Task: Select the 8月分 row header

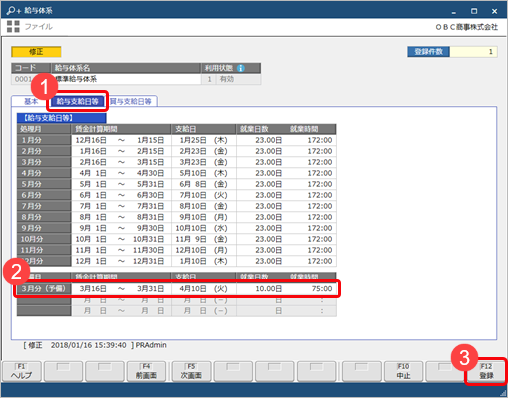Action: 44,217
